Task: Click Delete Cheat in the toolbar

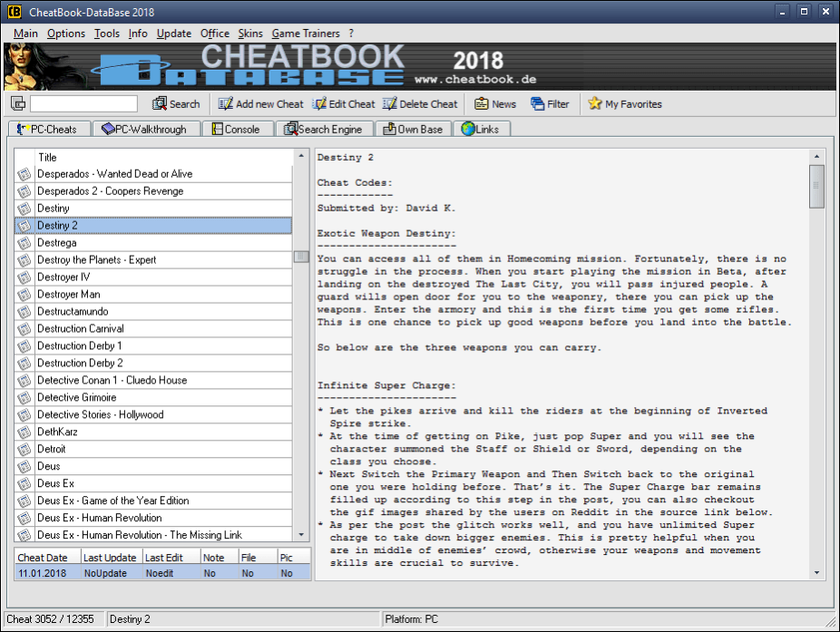Action: pyautogui.click(x=420, y=104)
